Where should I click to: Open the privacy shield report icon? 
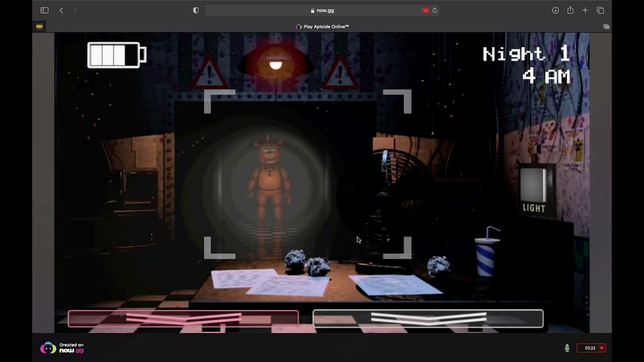196,10
